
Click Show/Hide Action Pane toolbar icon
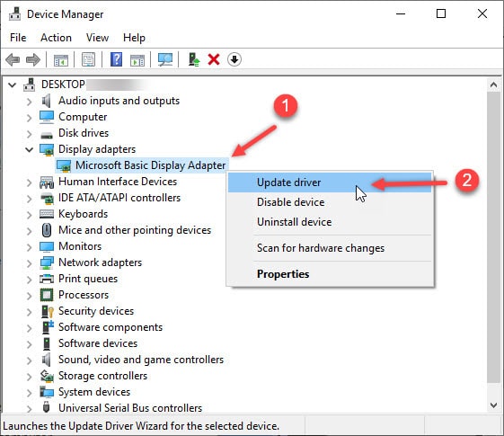(x=137, y=60)
